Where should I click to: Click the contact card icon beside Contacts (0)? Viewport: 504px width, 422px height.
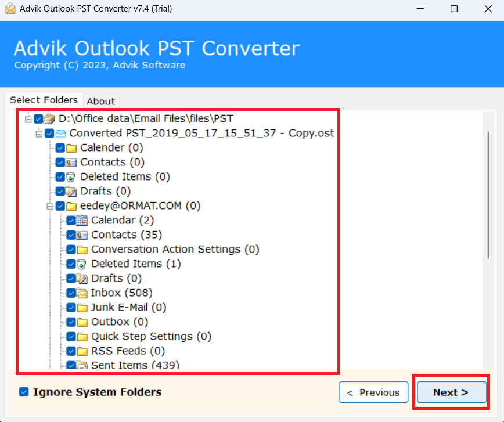click(x=71, y=163)
